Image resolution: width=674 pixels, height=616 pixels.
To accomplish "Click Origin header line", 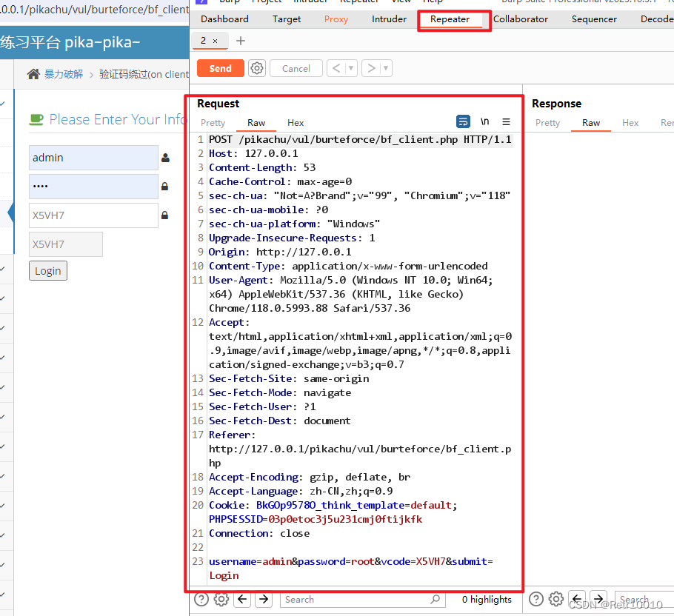I will (x=280, y=252).
